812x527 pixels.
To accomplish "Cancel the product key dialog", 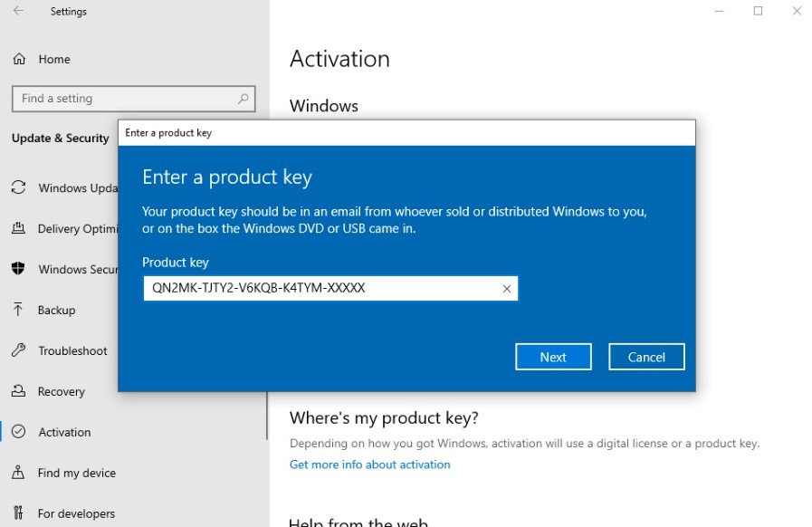I will (646, 357).
